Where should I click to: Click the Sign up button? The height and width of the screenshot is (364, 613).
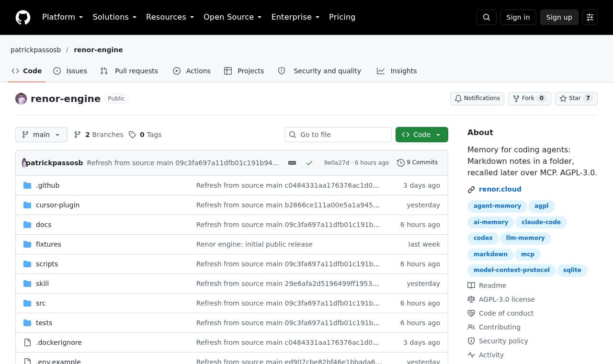pyautogui.click(x=559, y=17)
